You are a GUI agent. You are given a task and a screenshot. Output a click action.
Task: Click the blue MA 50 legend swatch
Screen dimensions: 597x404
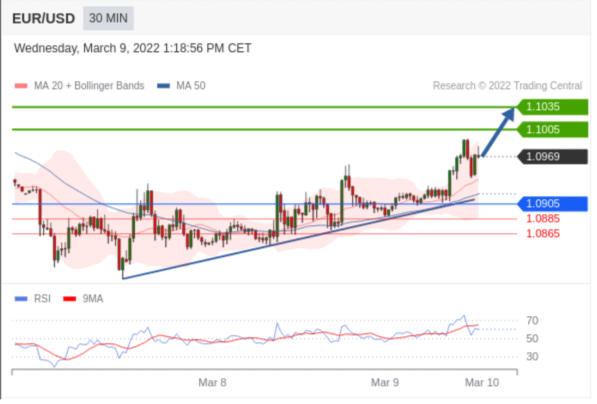(164, 86)
